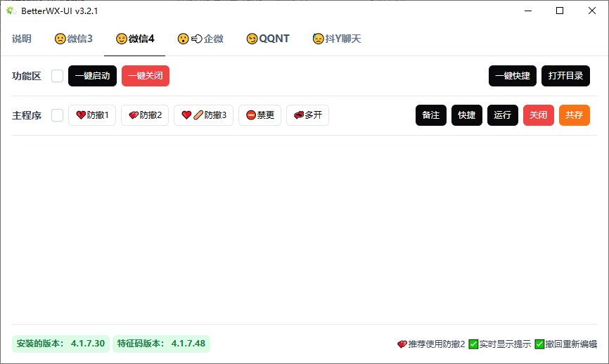Image resolution: width=609 pixels, height=364 pixels.
Task: Enable the 禁更 no-update option
Action: tap(259, 115)
